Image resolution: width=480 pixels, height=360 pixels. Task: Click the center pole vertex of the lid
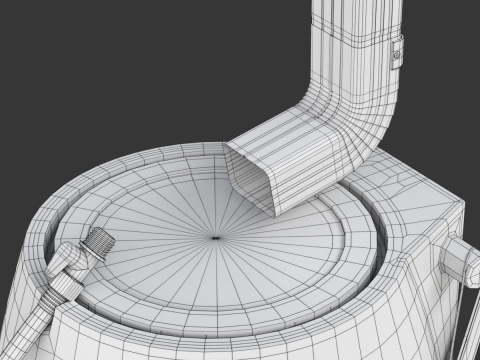click(x=215, y=238)
